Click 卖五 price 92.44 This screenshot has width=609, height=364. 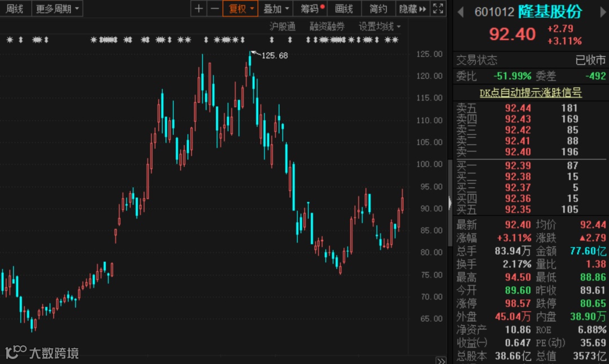(x=518, y=108)
